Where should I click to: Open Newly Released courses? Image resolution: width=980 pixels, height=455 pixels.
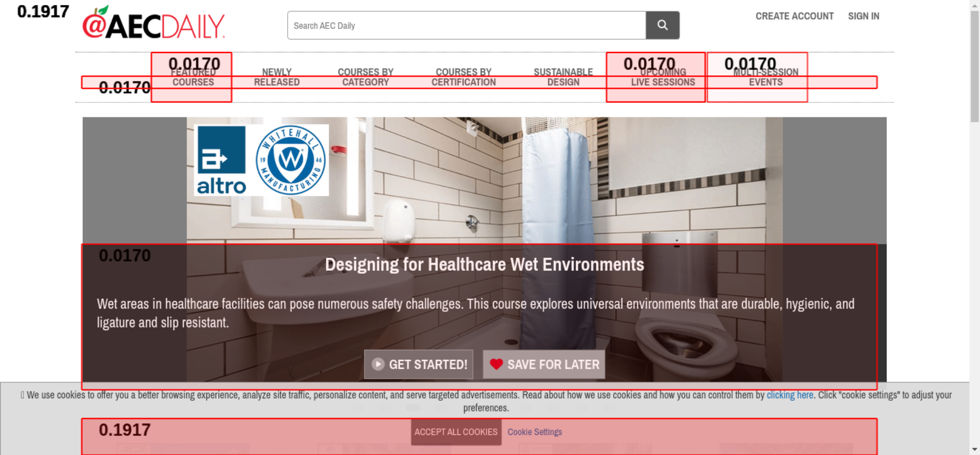coord(277,77)
